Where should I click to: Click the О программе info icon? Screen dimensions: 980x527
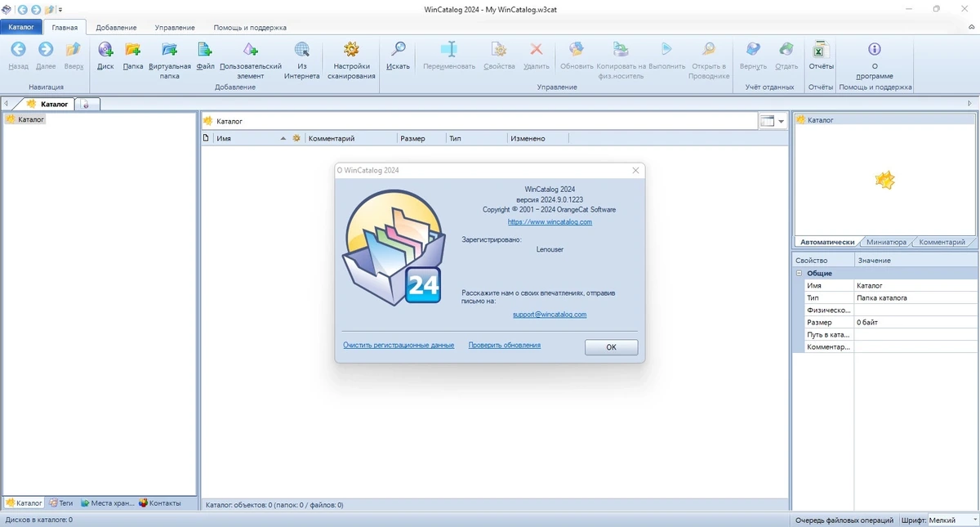875,50
